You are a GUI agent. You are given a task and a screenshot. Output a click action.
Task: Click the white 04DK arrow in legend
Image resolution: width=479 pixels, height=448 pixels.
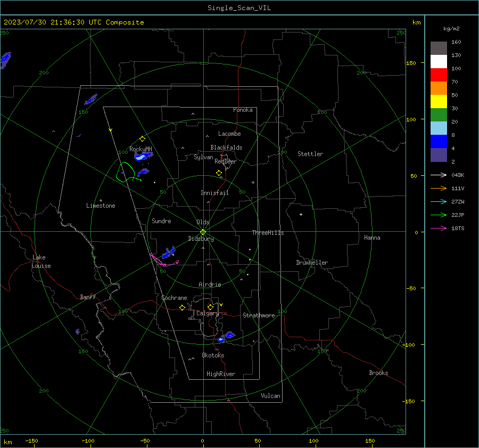(439, 175)
